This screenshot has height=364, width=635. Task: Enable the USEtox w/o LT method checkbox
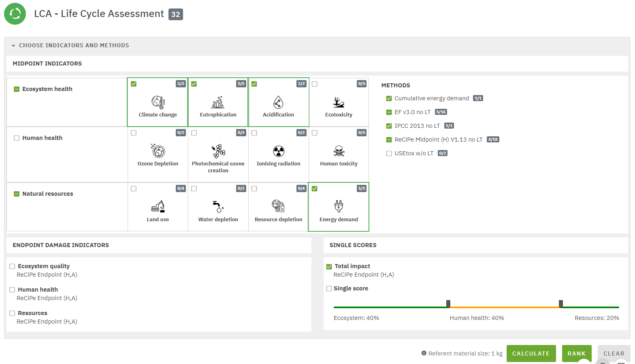tap(389, 153)
